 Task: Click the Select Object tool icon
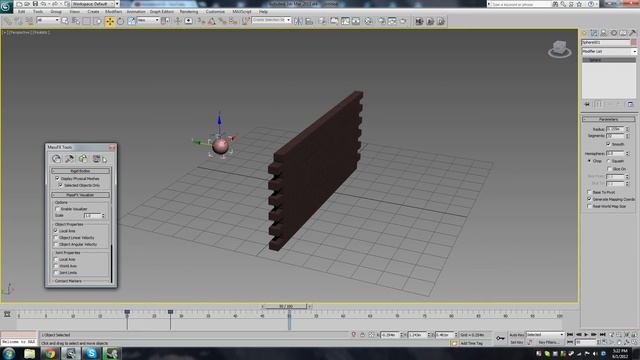pyautogui.click(x=65, y=21)
